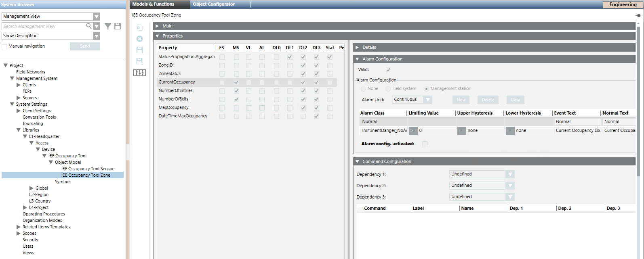Switch to the Models & Functions tab
The image size is (644, 259).
153,4
